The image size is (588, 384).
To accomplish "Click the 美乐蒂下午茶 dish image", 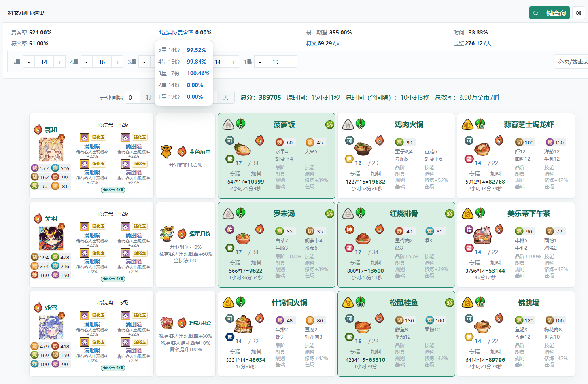I will click(x=482, y=236).
